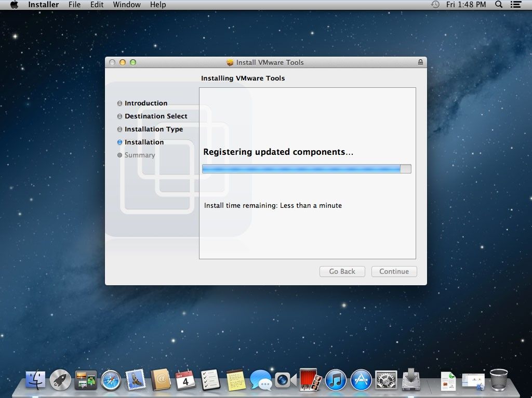Click the installation progress bar
Image resolution: width=532 pixels, height=398 pixels.
307,169
